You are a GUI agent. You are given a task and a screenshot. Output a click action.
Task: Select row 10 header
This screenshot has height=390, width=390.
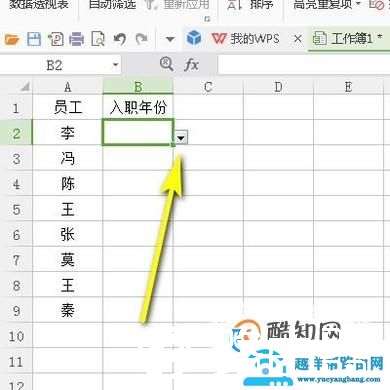click(x=16, y=335)
